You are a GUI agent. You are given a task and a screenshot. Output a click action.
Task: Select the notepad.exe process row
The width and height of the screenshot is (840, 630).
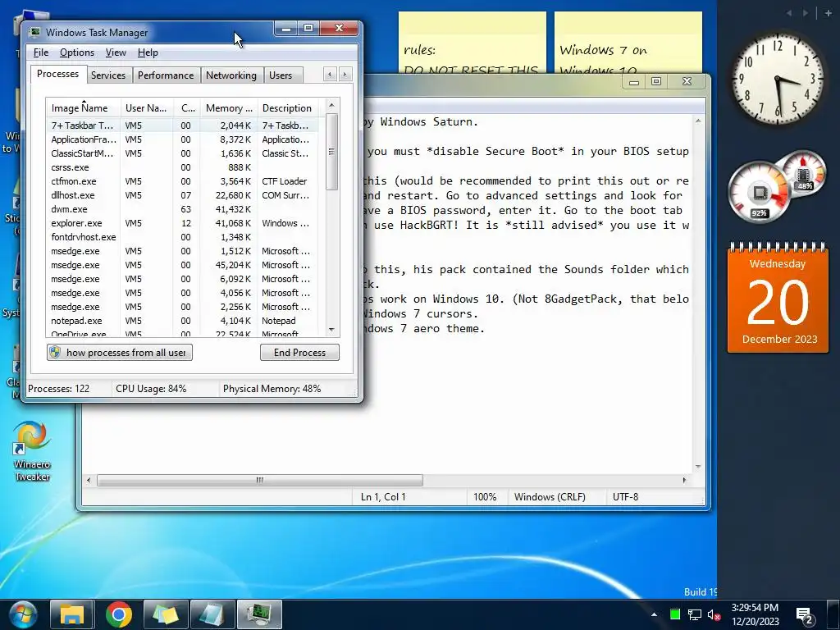coord(182,321)
